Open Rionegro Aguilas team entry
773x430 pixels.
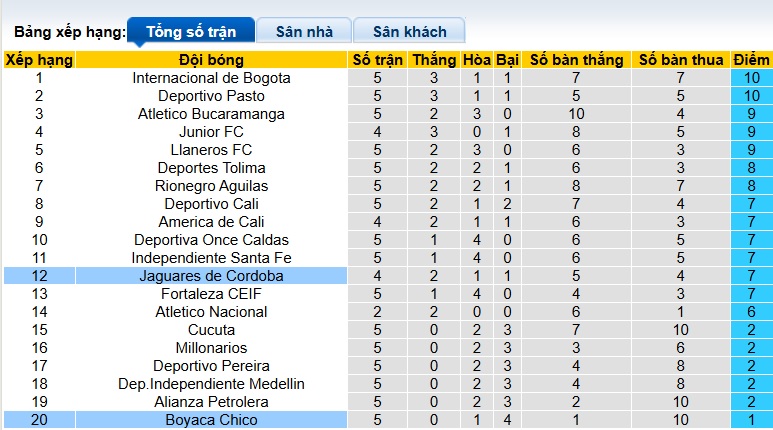pyautogui.click(x=211, y=186)
